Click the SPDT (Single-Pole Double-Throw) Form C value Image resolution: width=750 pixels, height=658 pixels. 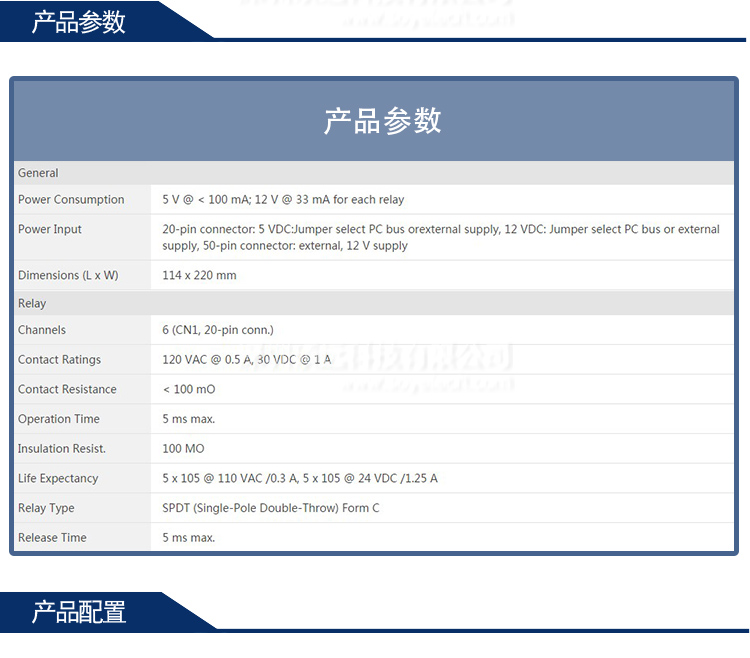271,508
